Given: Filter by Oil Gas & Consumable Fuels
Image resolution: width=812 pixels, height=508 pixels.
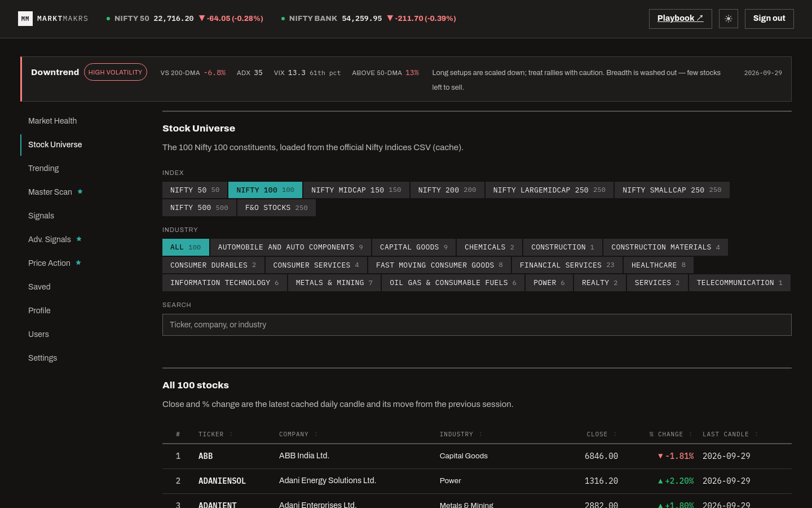Looking at the screenshot, I should click(x=453, y=283).
